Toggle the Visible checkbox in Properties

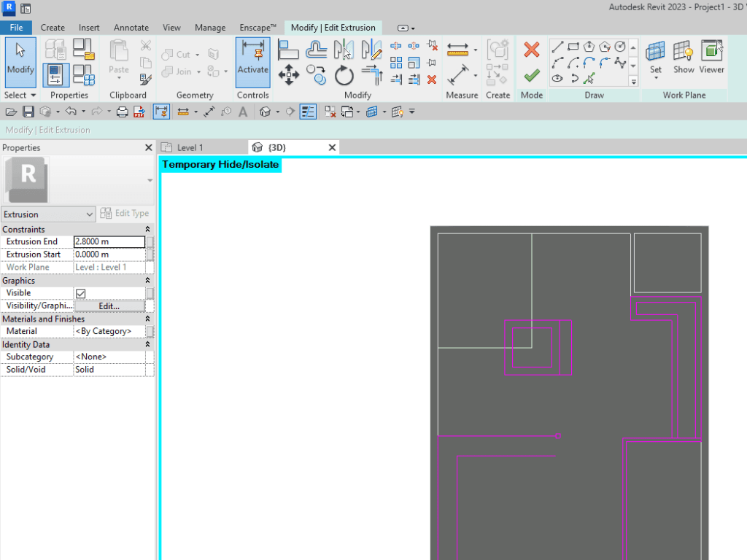[x=81, y=293]
